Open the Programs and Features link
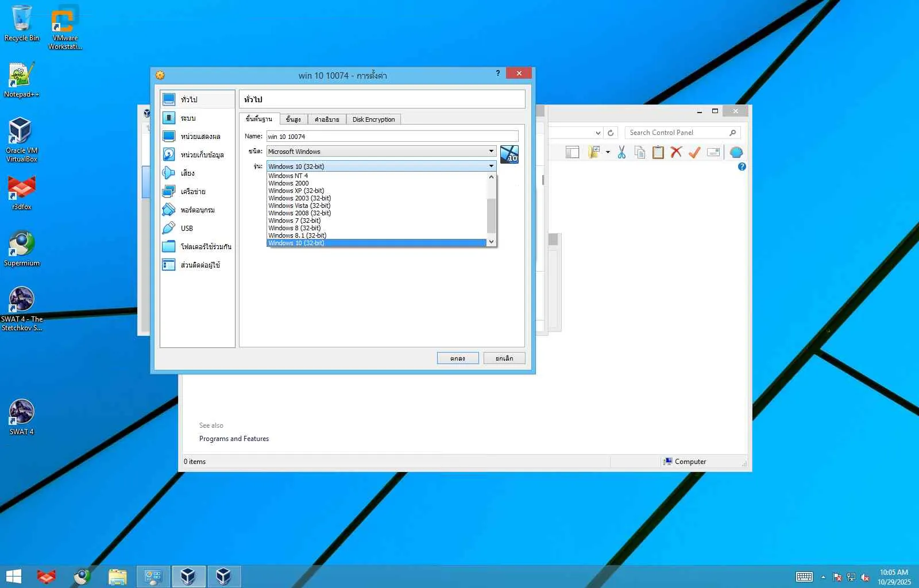Image resolution: width=919 pixels, height=588 pixels. [234, 439]
